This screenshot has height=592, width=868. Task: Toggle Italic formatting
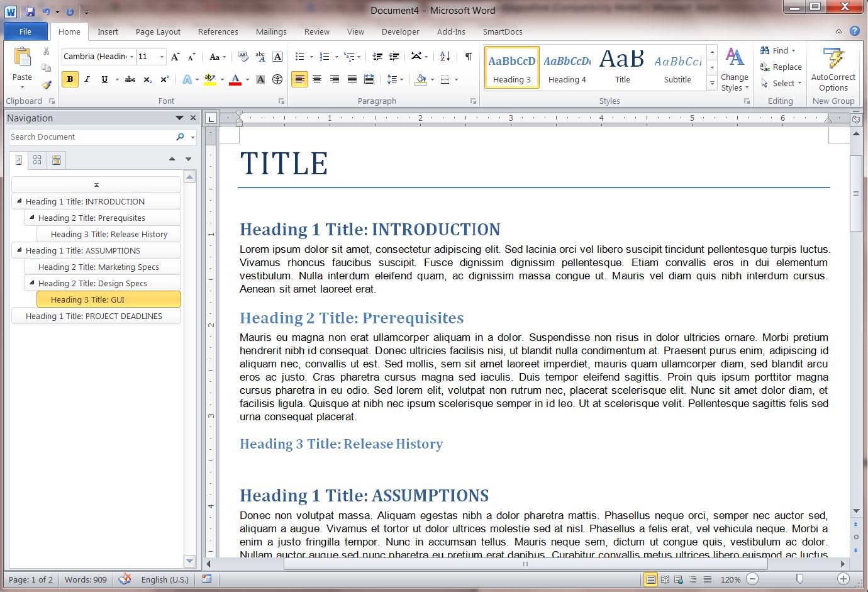pos(87,79)
